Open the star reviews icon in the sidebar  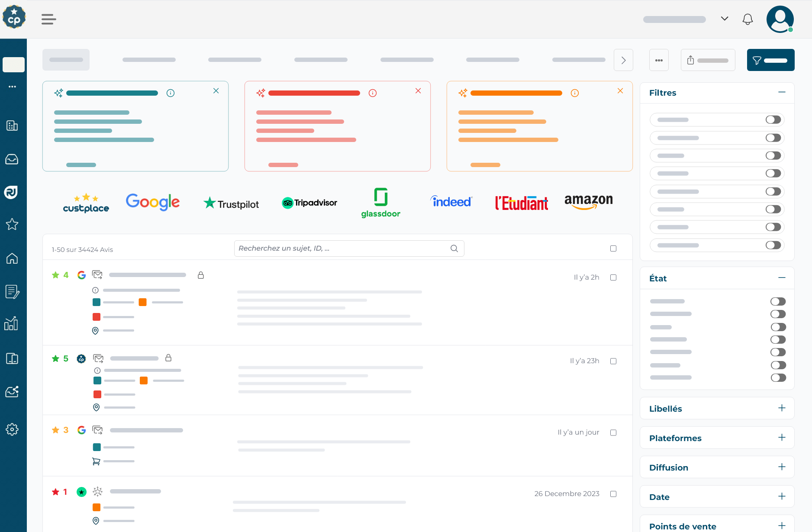pos(12,224)
